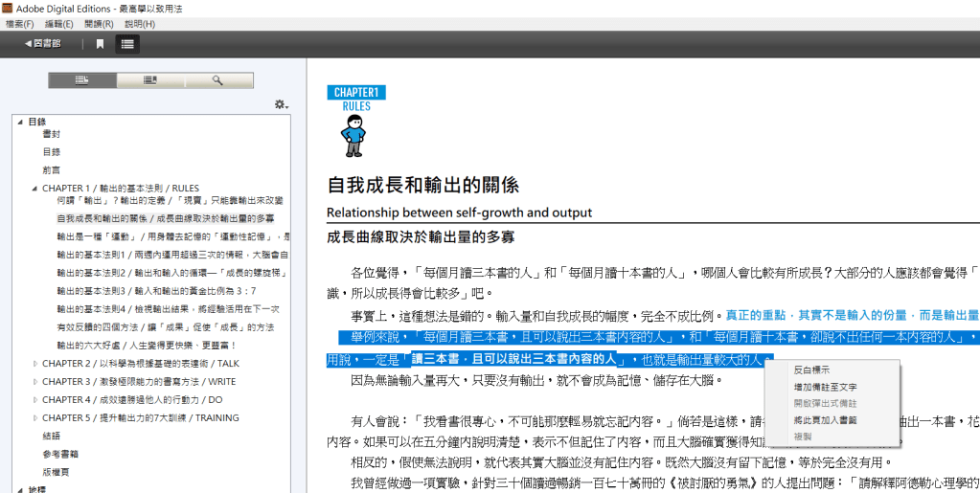This screenshot has height=493, width=980.
Task: Return to library with 圖書館 button
Action: click(42, 44)
